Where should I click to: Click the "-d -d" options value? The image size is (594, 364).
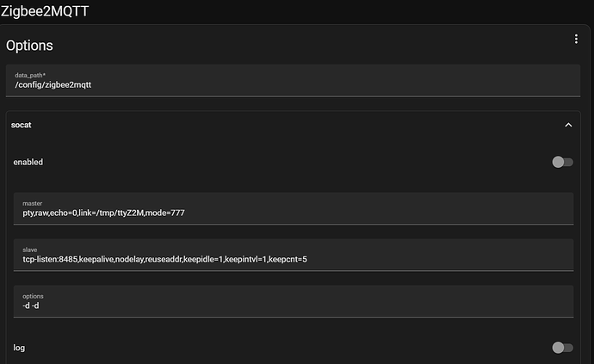coord(32,305)
